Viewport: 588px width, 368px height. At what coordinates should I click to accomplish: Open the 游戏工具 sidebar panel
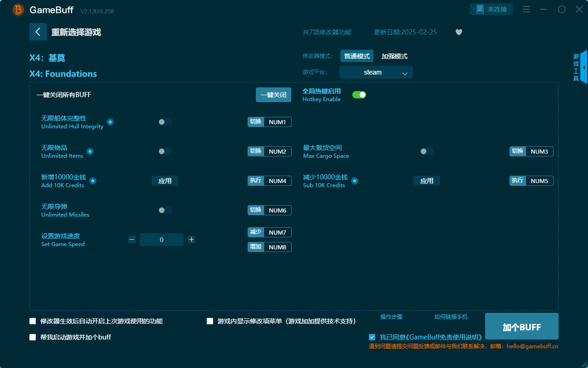coord(575,67)
